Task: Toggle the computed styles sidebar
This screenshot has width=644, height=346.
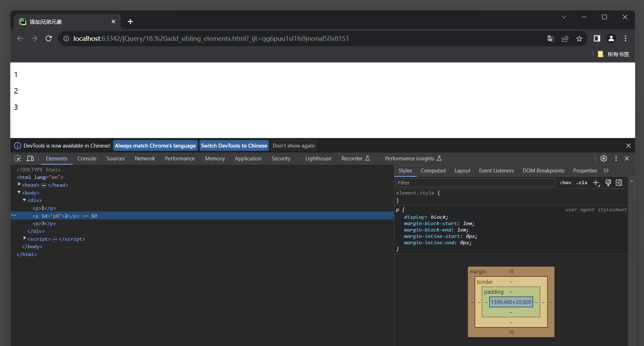Action: coord(619,183)
